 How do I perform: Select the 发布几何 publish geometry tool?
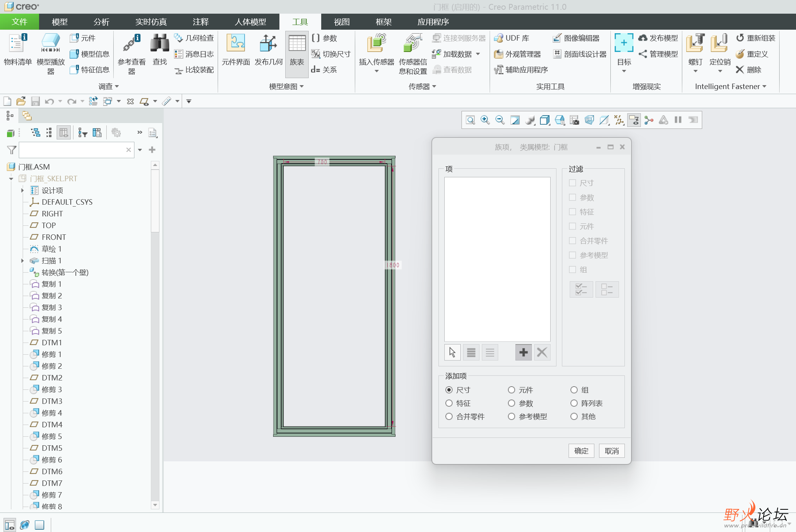[x=268, y=50]
